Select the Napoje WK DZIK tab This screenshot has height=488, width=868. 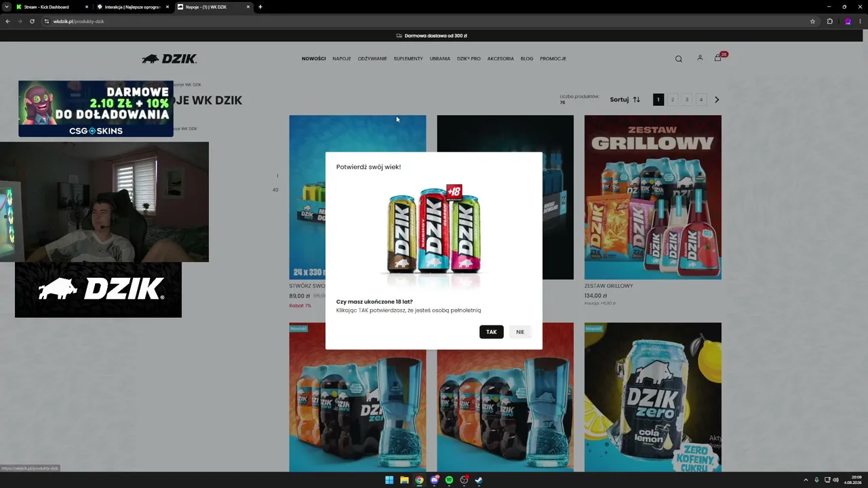click(214, 7)
